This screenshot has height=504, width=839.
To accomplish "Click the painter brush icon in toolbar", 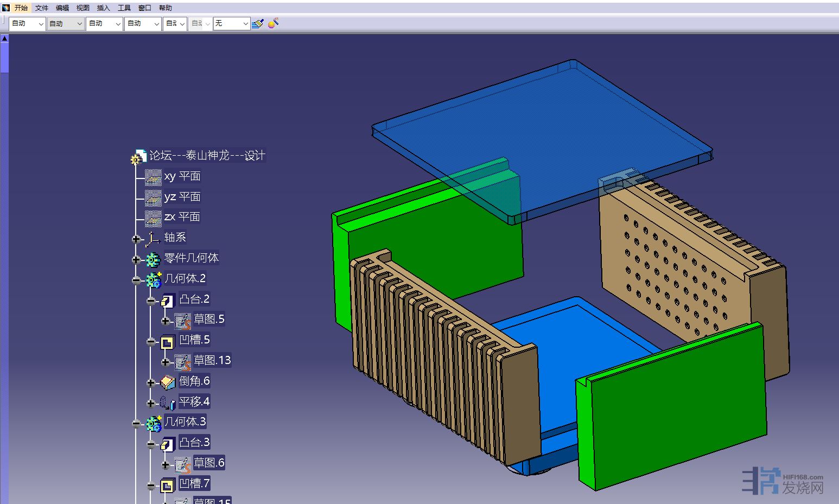I will [258, 23].
